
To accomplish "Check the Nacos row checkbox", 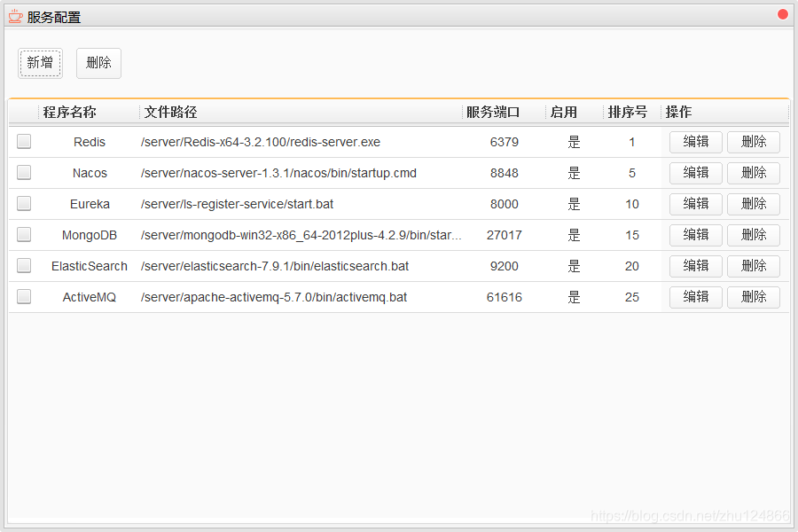I will pyautogui.click(x=24, y=173).
